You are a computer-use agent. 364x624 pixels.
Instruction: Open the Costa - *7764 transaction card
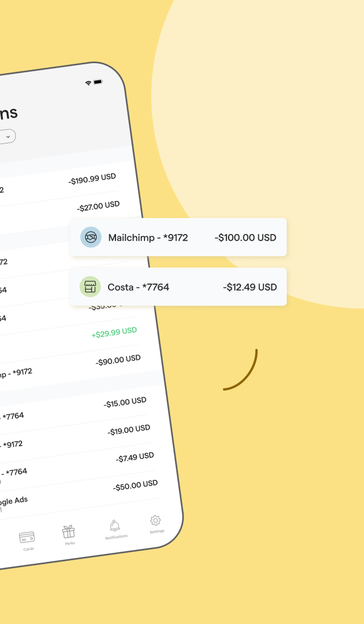(178, 286)
